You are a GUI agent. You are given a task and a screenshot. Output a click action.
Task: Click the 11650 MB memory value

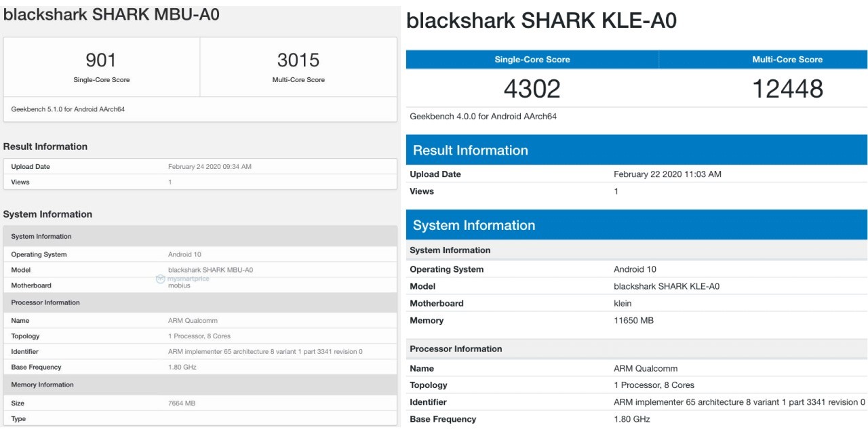point(633,320)
